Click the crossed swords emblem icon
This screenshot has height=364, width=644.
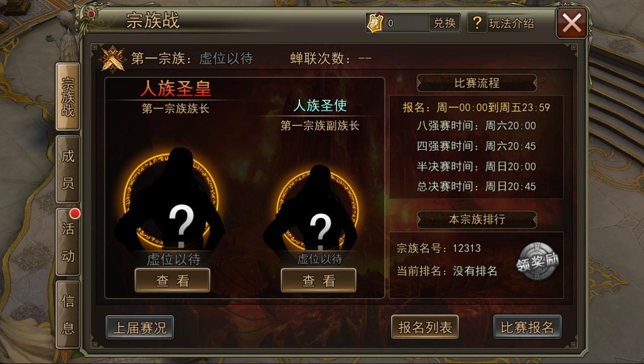click(x=112, y=59)
